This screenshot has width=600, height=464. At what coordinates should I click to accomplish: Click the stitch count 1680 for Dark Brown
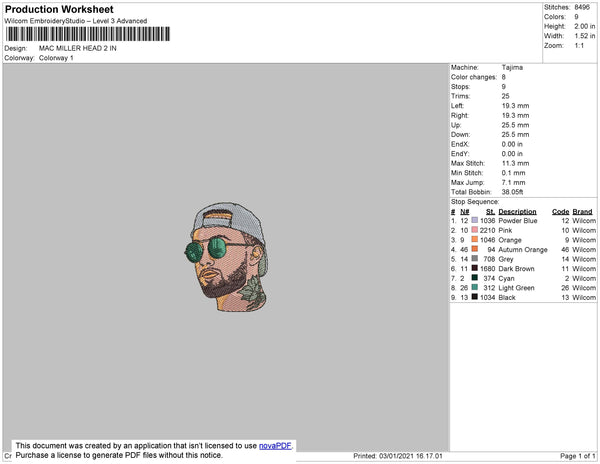click(x=488, y=269)
